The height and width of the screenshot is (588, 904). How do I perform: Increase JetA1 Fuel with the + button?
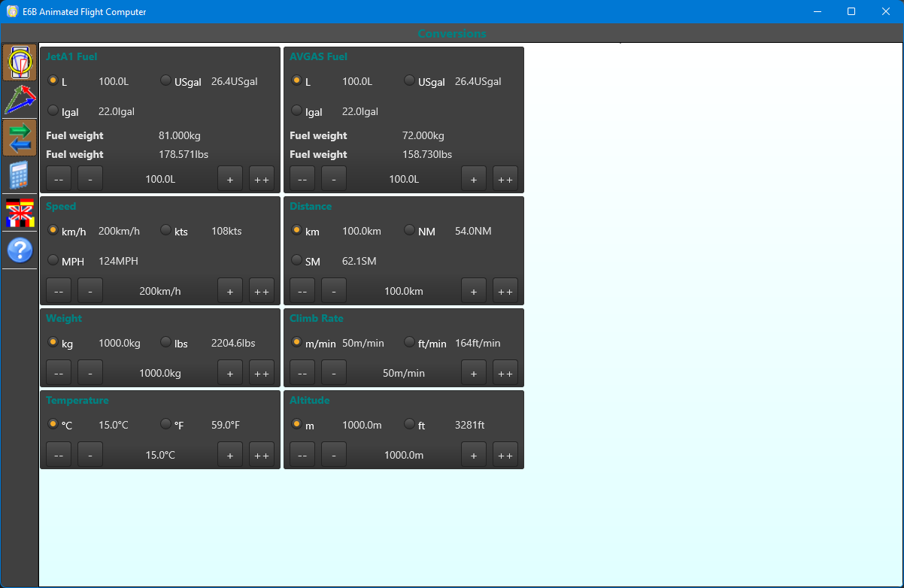click(x=230, y=179)
